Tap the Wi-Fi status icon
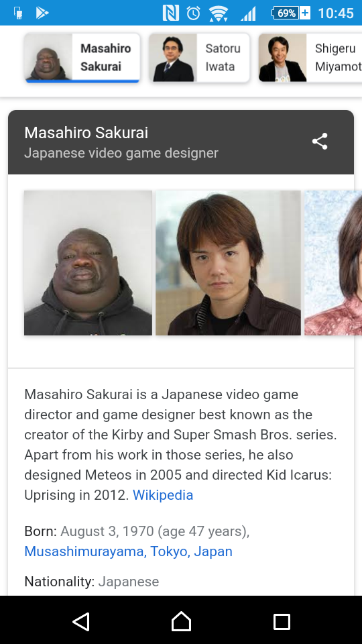 click(219, 13)
